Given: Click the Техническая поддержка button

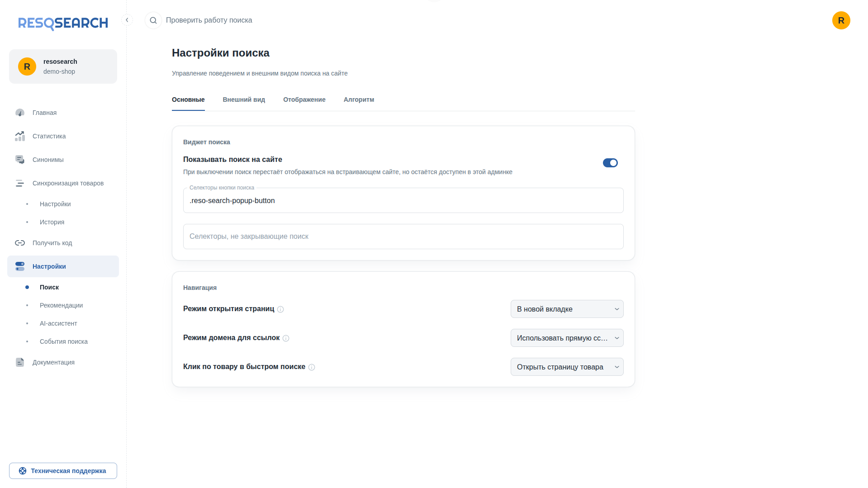Looking at the screenshot, I should click(63, 471).
